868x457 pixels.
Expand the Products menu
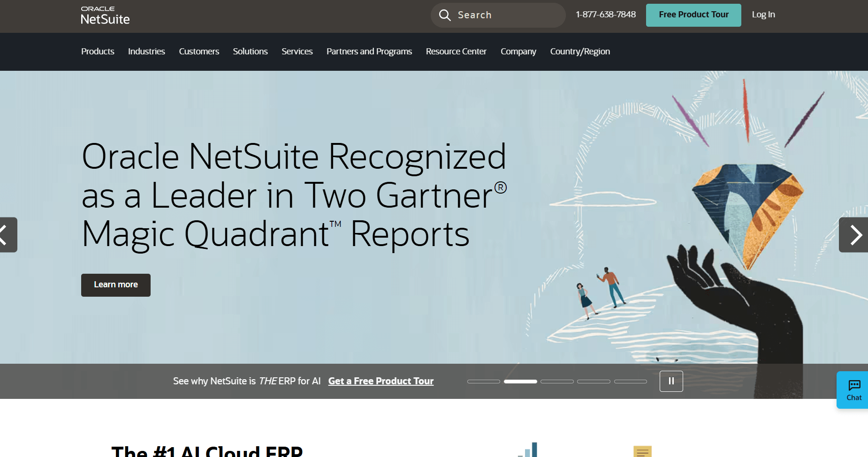pyautogui.click(x=98, y=52)
